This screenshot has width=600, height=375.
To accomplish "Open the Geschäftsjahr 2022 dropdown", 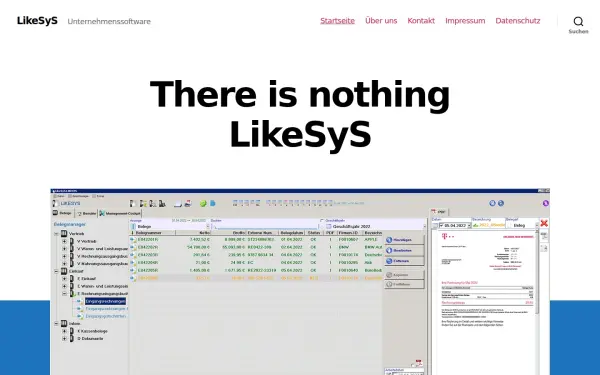I will [424, 227].
